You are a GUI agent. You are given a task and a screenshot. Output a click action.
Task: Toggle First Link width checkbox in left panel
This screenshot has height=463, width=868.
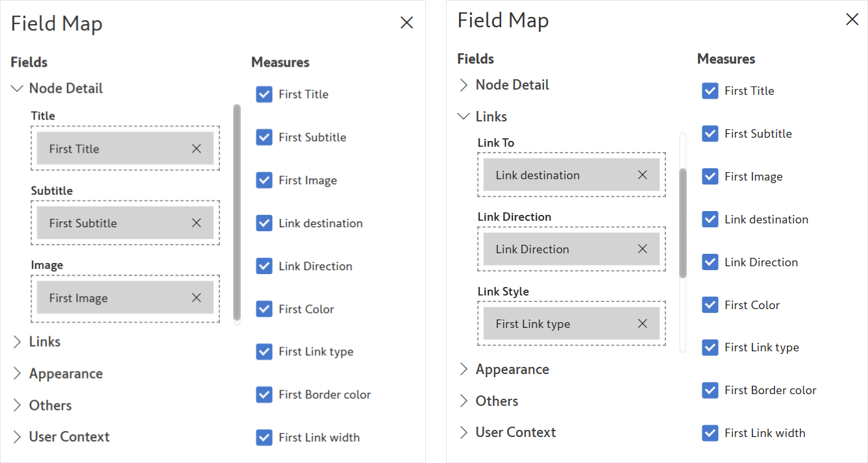tap(264, 438)
